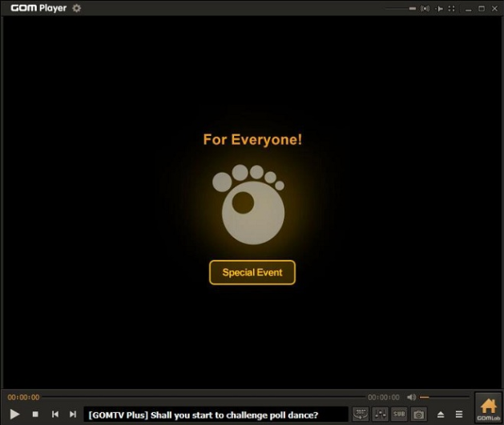504x425 pixels.
Task: Enter full screen mode from title bar
Action: (x=452, y=9)
